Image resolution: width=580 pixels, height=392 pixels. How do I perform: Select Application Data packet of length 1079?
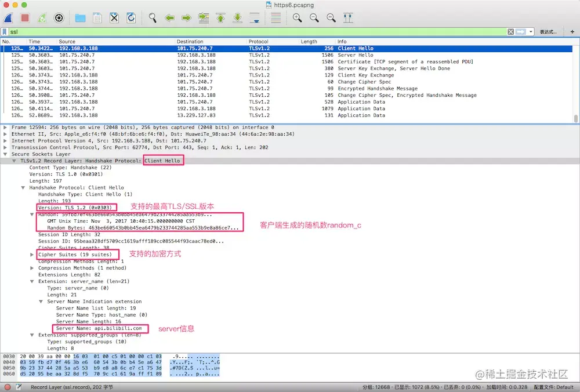click(x=288, y=108)
